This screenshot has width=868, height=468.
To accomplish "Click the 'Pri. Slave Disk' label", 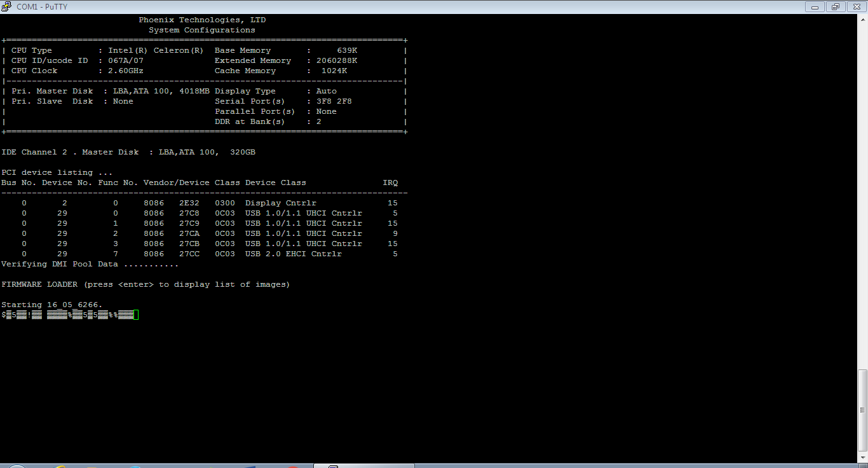I will coord(52,102).
